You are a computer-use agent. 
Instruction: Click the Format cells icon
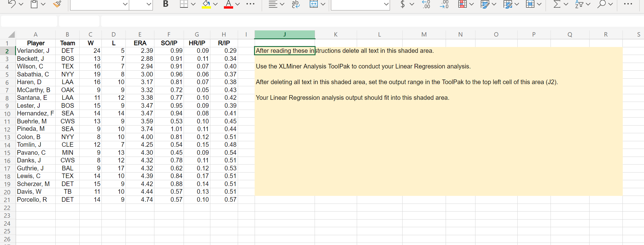530,4
